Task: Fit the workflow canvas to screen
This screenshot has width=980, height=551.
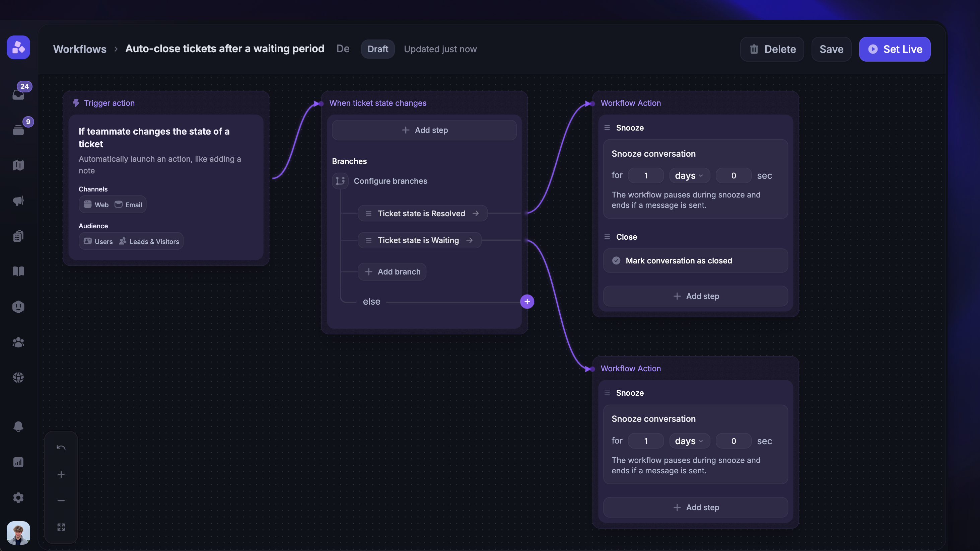Action: 61,527
